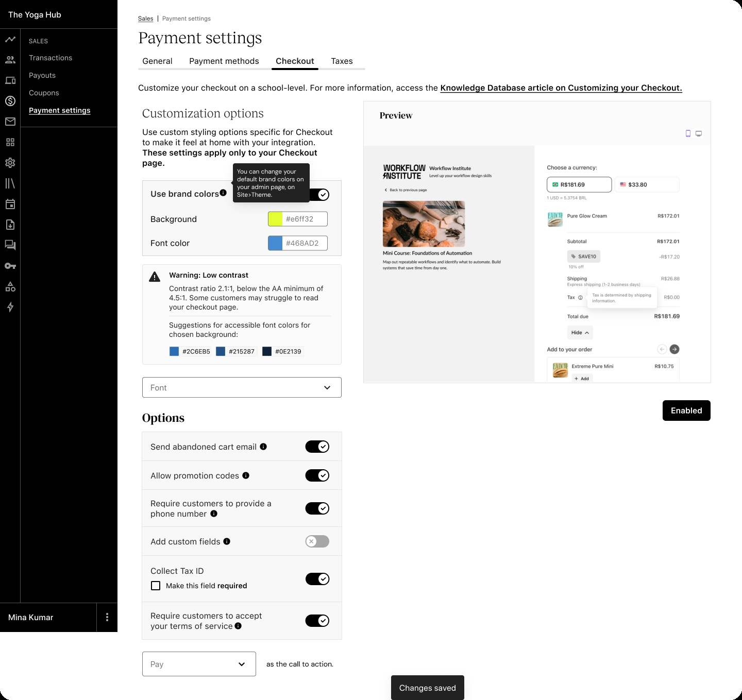Click info icon next to Use brand colors
Screen dimensions: 742x700
point(223,193)
